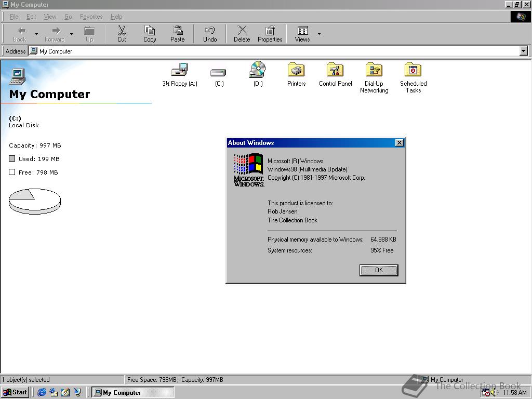Click My Computer taskbar button
The height and width of the screenshot is (399, 532).
coord(134,393)
